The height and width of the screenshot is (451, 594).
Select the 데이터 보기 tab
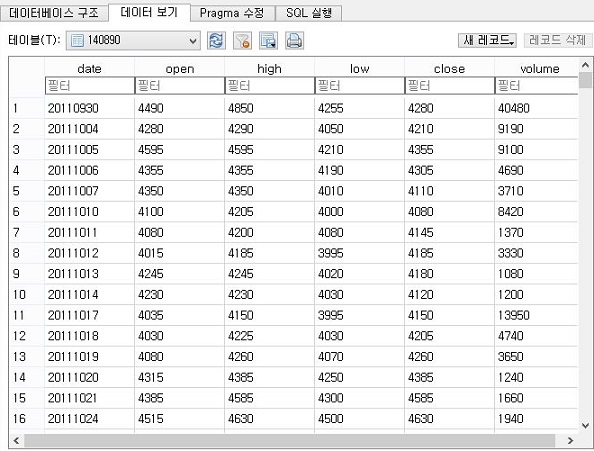(149, 12)
